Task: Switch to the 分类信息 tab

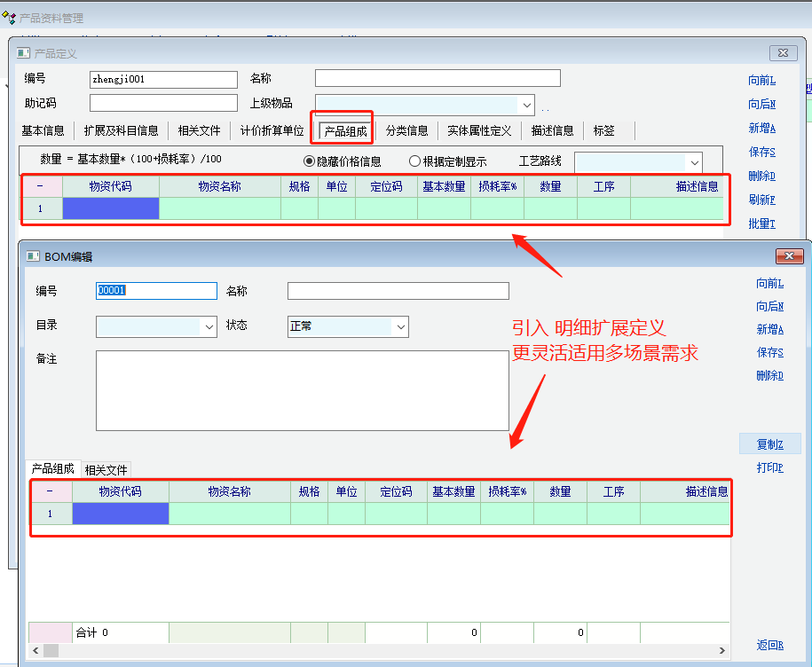Action: click(406, 130)
